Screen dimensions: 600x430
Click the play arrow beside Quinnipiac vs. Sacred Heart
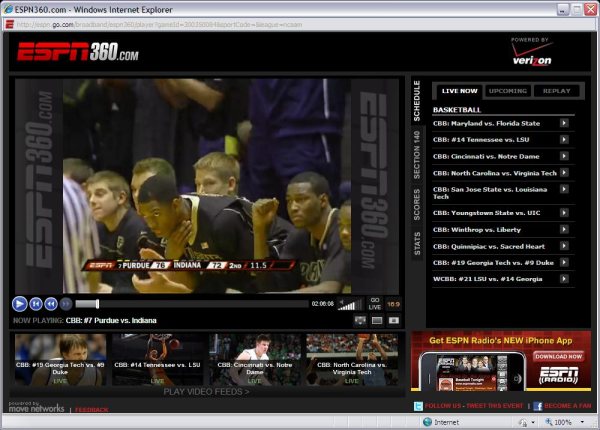(x=564, y=246)
